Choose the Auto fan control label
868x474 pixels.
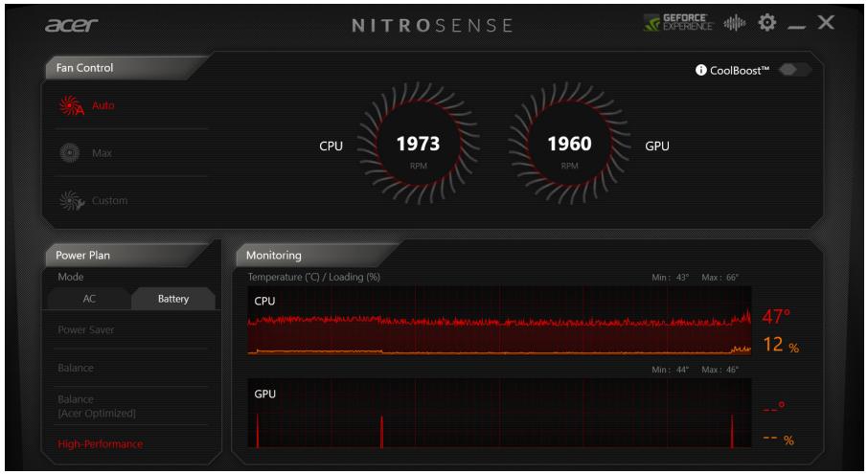103,105
